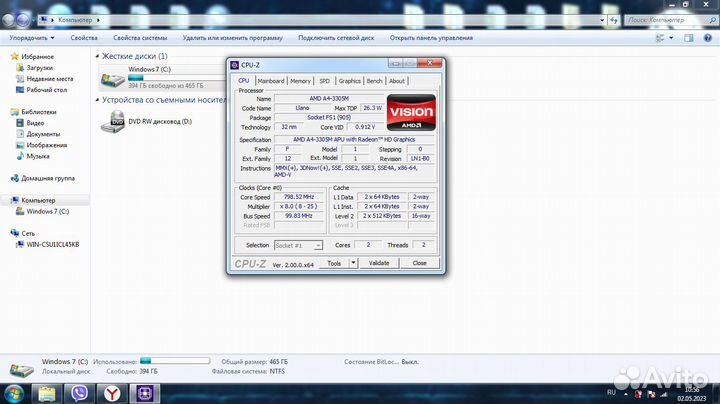Collapse the Жесткие диски group
This screenshot has height=404, width=720.
pyautogui.click(x=98, y=57)
